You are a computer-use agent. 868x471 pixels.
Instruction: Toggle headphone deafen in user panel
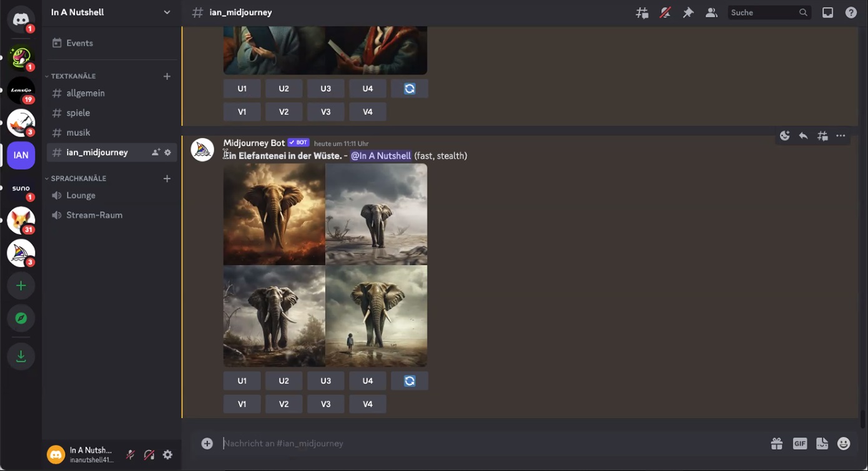149,455
